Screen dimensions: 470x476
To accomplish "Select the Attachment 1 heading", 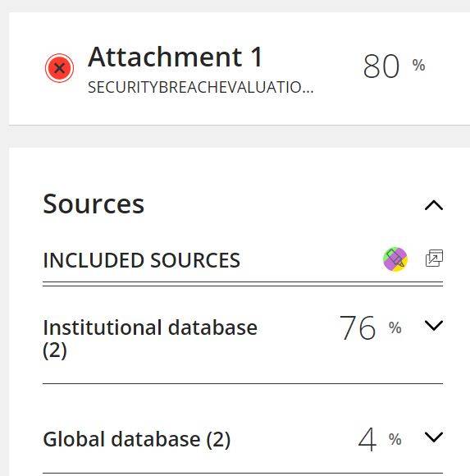I will click(175, 57).
